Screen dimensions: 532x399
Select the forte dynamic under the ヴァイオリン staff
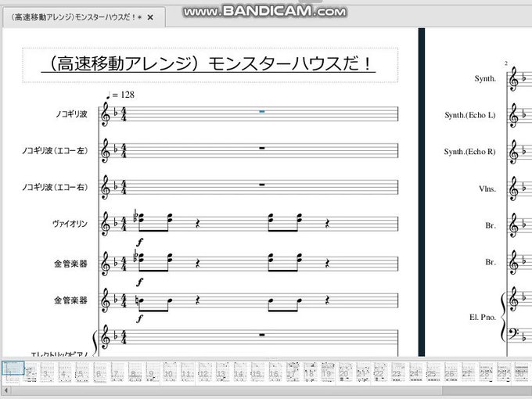pos(139,242)
